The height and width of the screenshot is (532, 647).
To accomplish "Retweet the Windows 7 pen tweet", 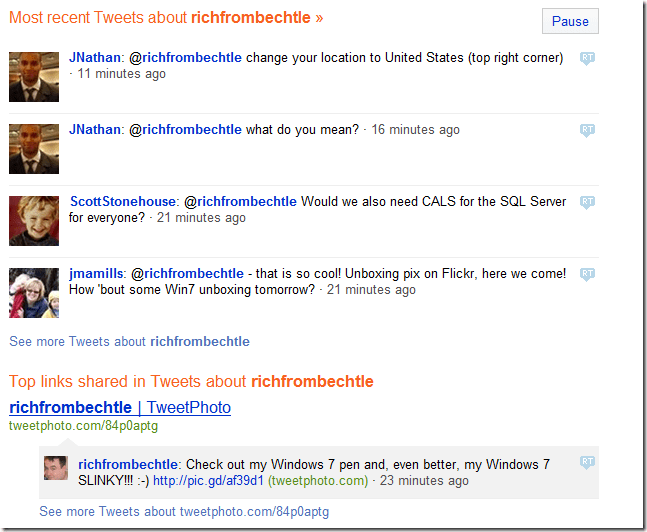I will coord(587,462).
